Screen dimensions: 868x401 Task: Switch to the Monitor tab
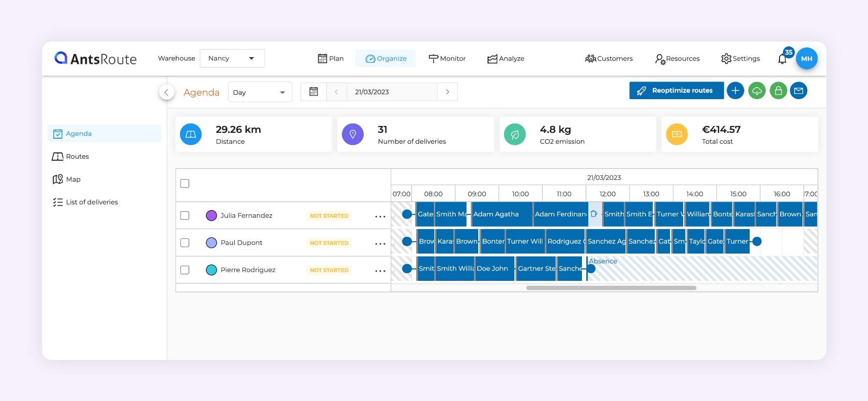(447, 59)
